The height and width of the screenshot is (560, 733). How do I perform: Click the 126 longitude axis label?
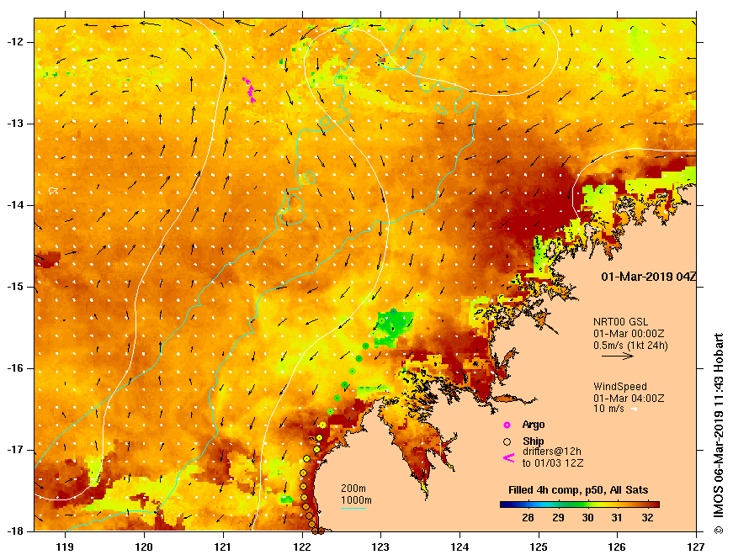618,547
